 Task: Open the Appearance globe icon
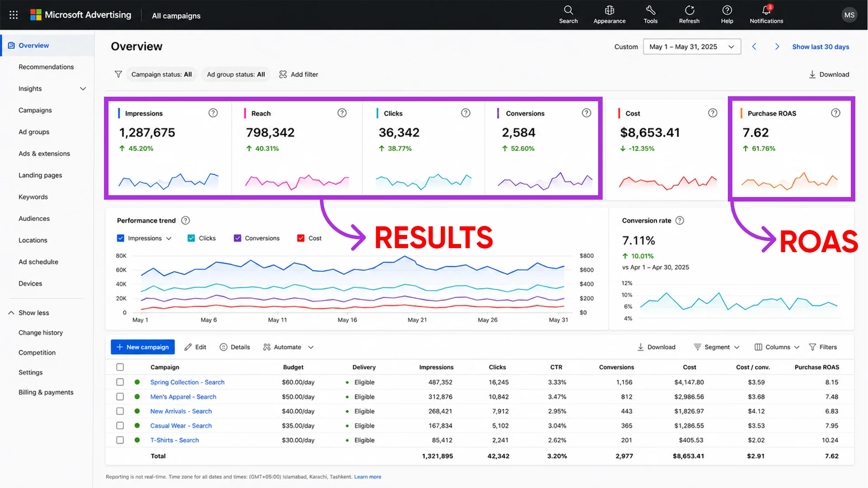point(609,10)
